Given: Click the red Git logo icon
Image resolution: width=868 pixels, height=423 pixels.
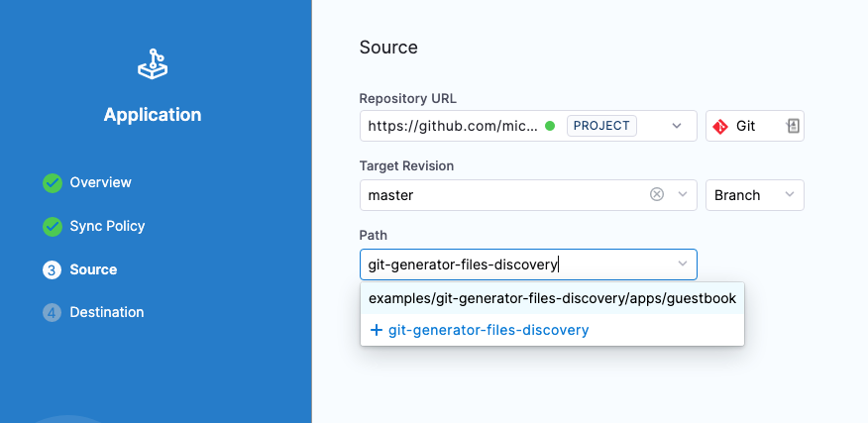Looking at the screenshot, I should tap(720, 127).
